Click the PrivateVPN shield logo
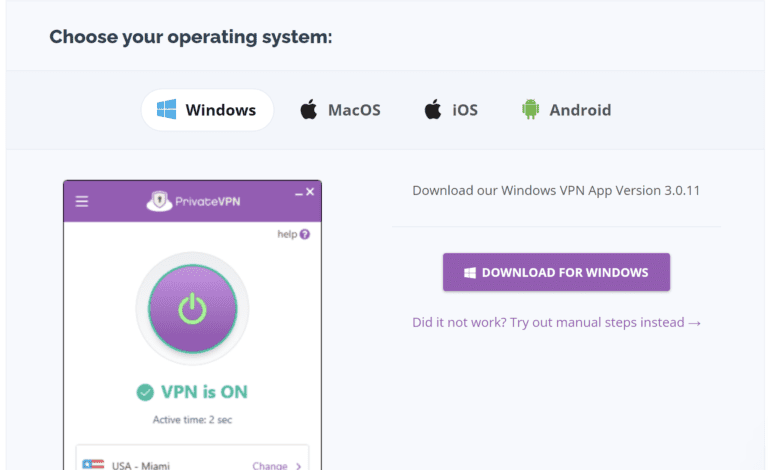Screen dimensions: 768x470 [157, 201]
